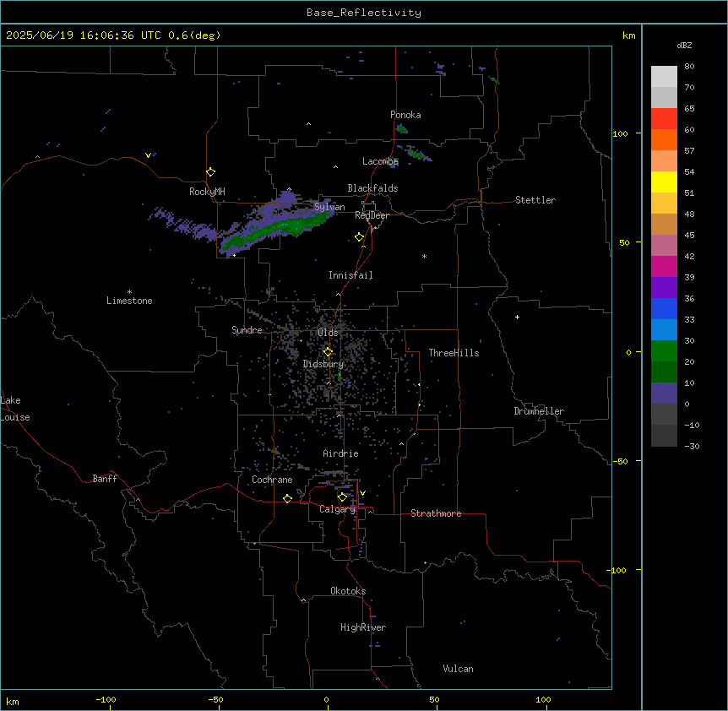The image size is (728, 711).
Task: Select the Vulcan label
Action: coord(458,669)
